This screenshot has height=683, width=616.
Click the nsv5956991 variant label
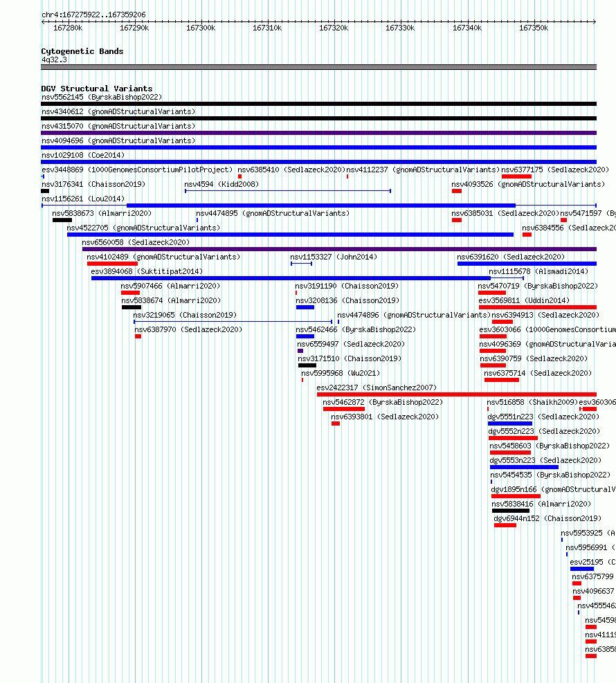(x=590, y=547)
